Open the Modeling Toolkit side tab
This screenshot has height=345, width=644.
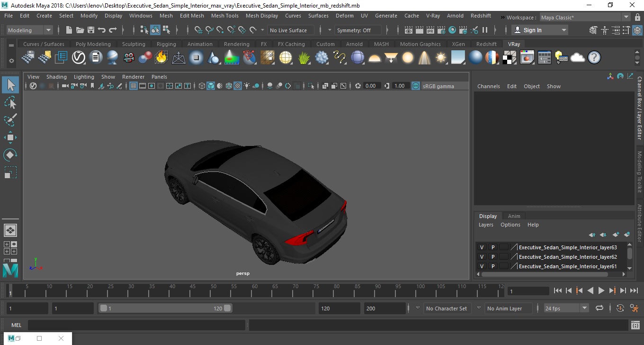[x=639, y=172]
